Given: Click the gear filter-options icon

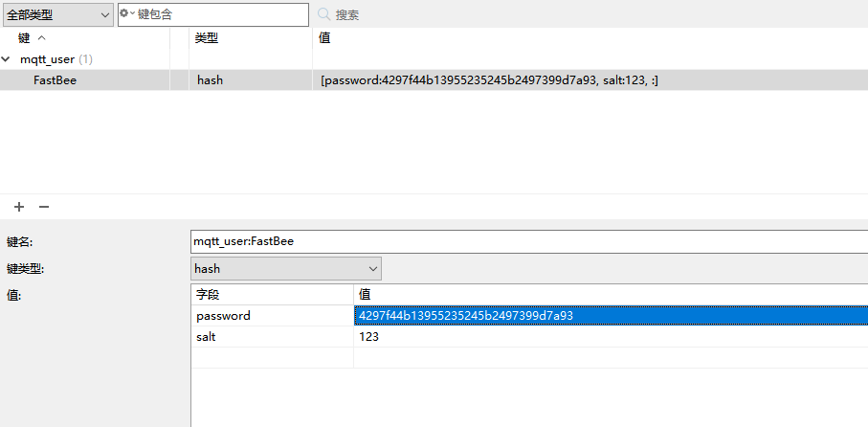Looking at the screenshot, I should click(x=124, y=13).
